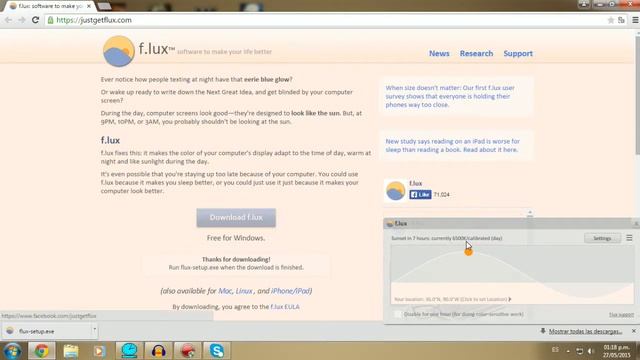Open the News navigation link
640x360 pixels.
(x=439, y=53)
